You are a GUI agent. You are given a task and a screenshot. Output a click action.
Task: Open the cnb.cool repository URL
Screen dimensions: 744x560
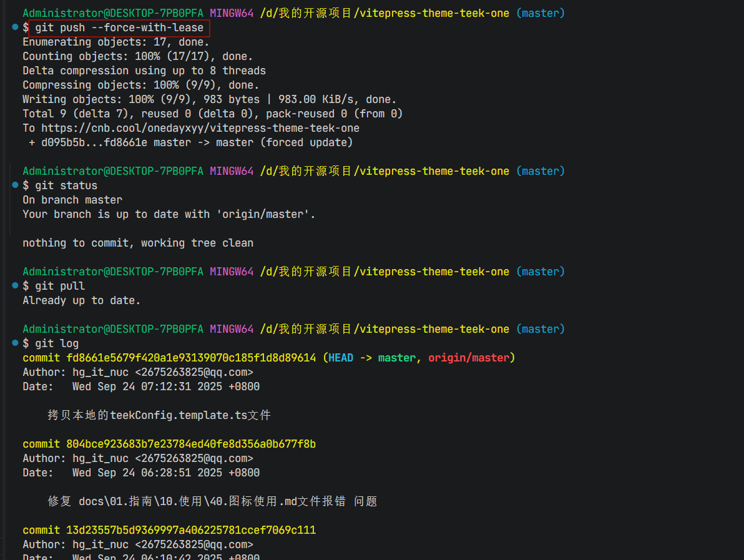point(200,128)
